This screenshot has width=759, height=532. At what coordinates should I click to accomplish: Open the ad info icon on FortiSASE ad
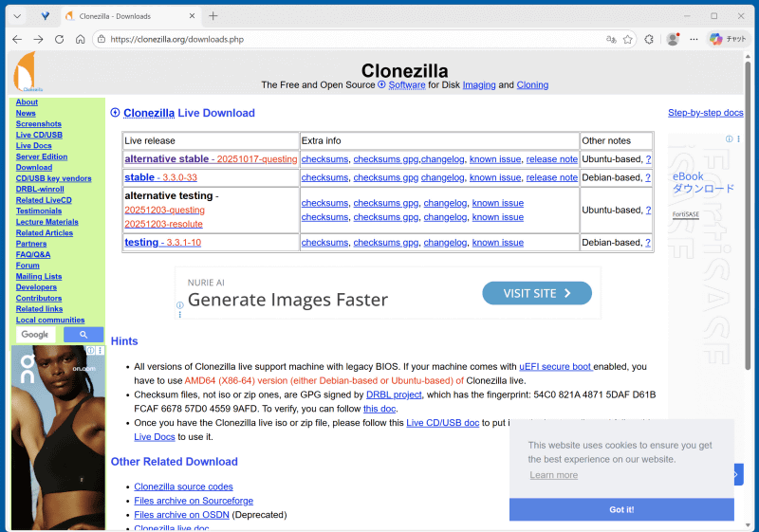[729, 138]
